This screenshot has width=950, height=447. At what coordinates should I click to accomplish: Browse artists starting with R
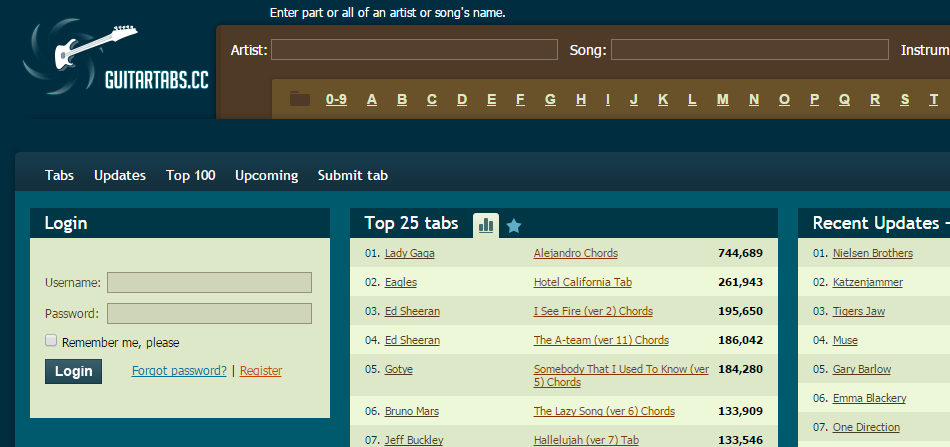click(x=875, y=99)
